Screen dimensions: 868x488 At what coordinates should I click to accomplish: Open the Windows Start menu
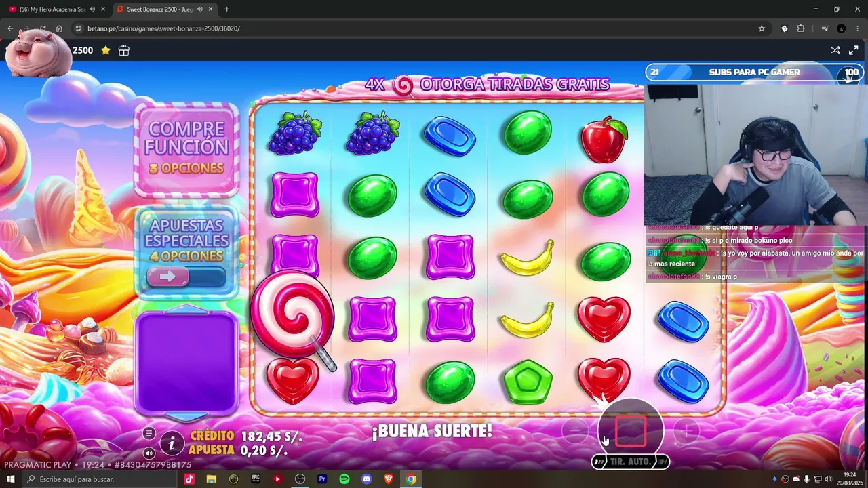[x=10, y=479]
